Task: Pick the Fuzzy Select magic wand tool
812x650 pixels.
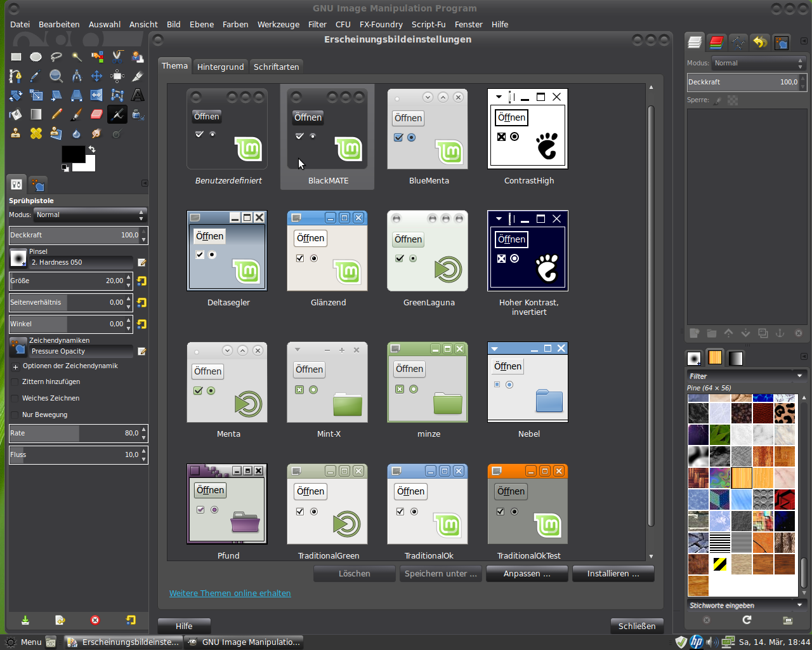Action: 77,57
